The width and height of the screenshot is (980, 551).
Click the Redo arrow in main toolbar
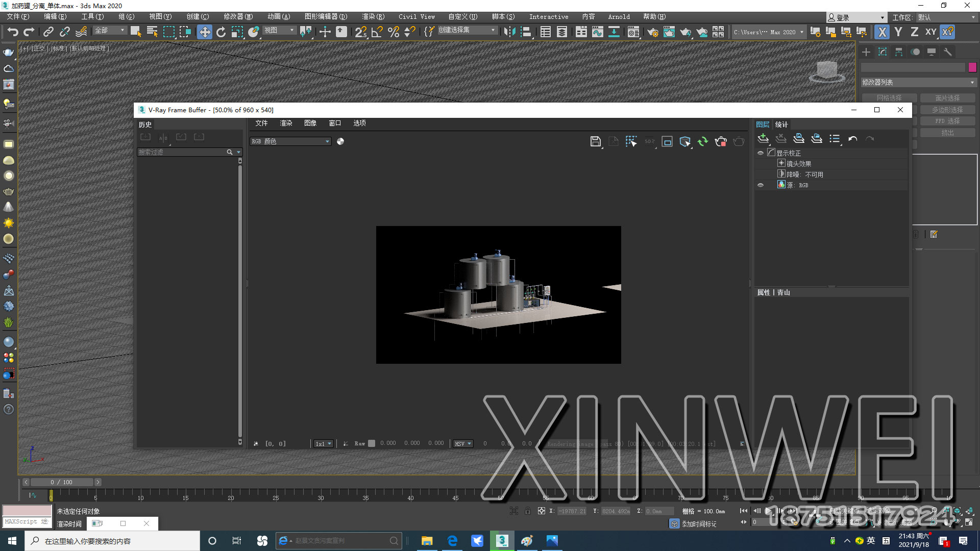[x=29, y=32]
